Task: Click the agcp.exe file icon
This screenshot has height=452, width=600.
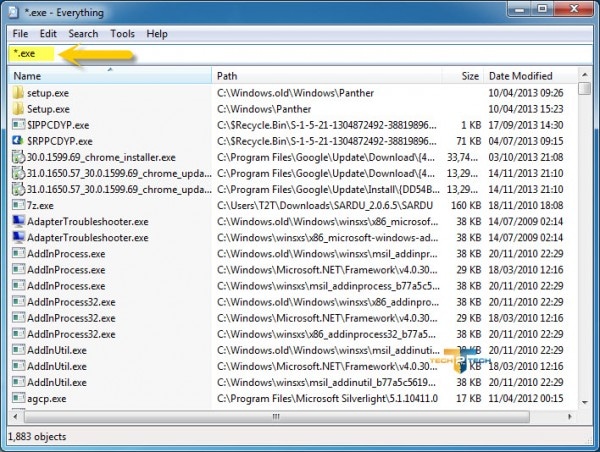Action: pyautogui.click(x=18, y=398)
